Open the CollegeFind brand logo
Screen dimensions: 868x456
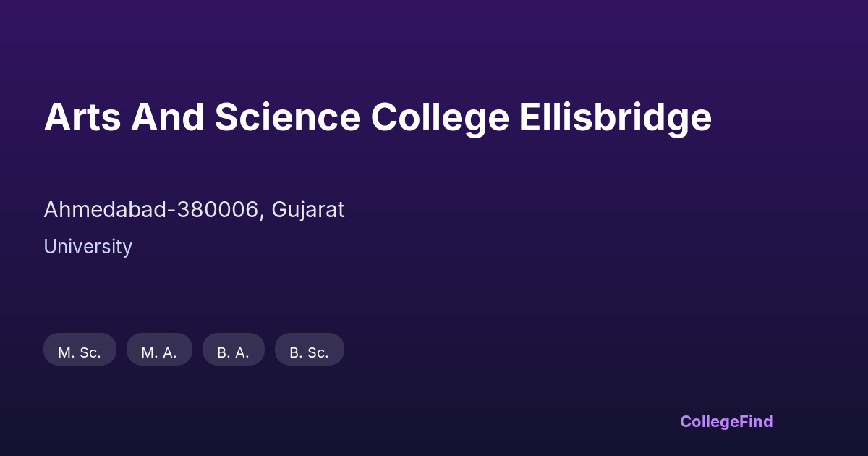point(726,421)
